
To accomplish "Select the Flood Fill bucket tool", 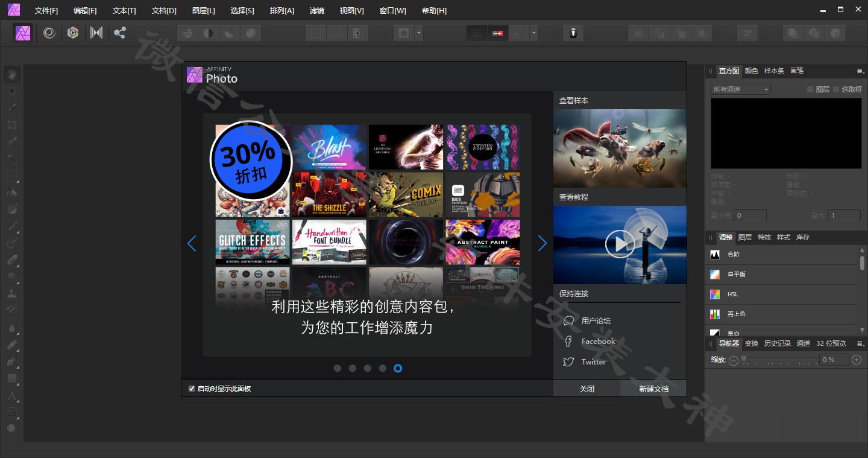I will pyautogui.click(x=12, y=193).
